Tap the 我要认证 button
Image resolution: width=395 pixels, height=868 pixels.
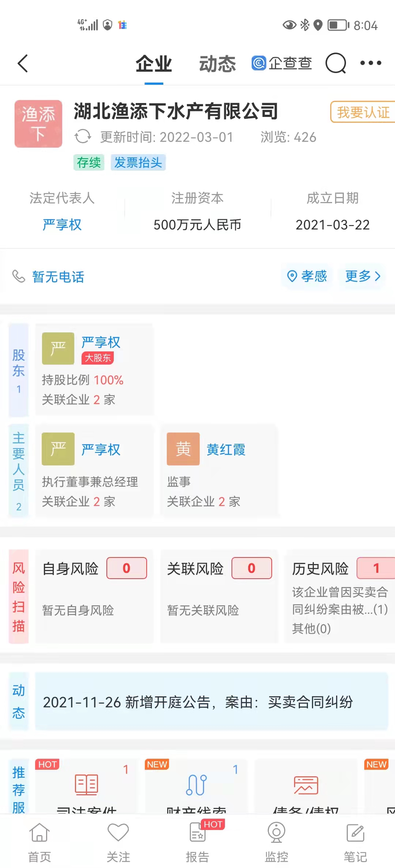point(363,112)
